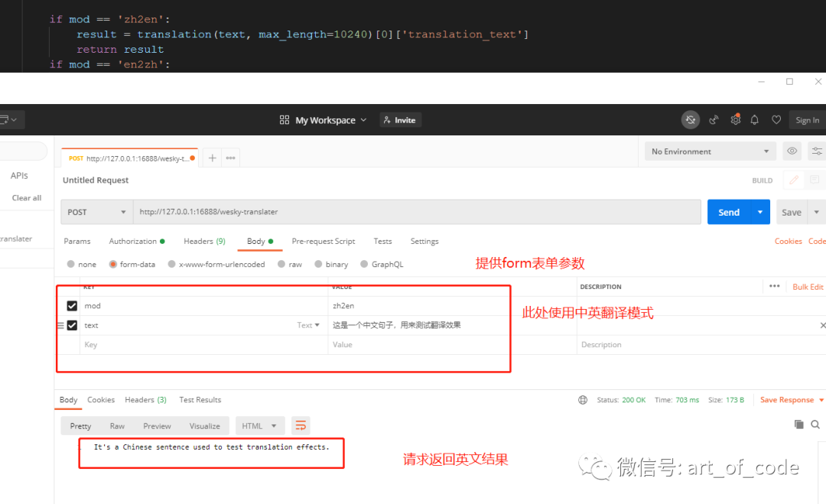
Task: Click the request URL input field
Action: tap(417, 213)
